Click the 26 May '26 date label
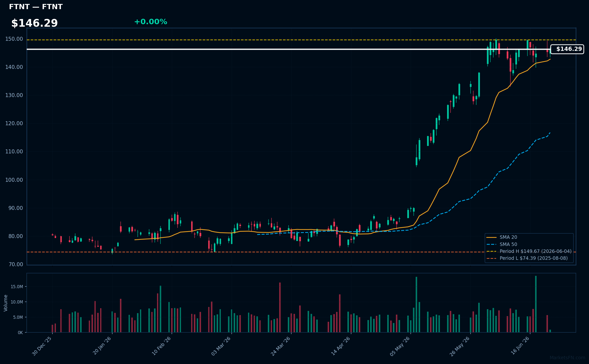 coord(459,346)
